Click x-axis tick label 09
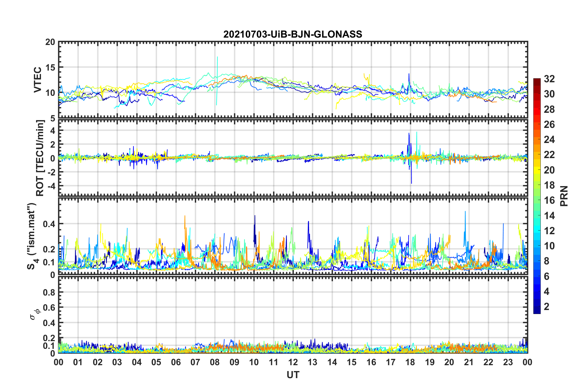Screen dimensions: 586x392 (234, 362)
